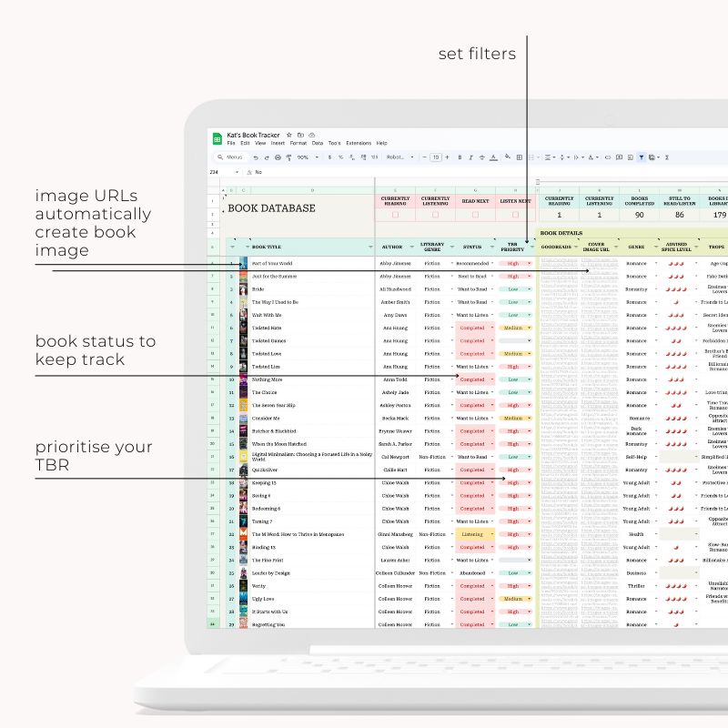The width and height of the screenshot is (728, 728).
Task: Open the Author column filter dropdown
Action: (x=410, y=246)
